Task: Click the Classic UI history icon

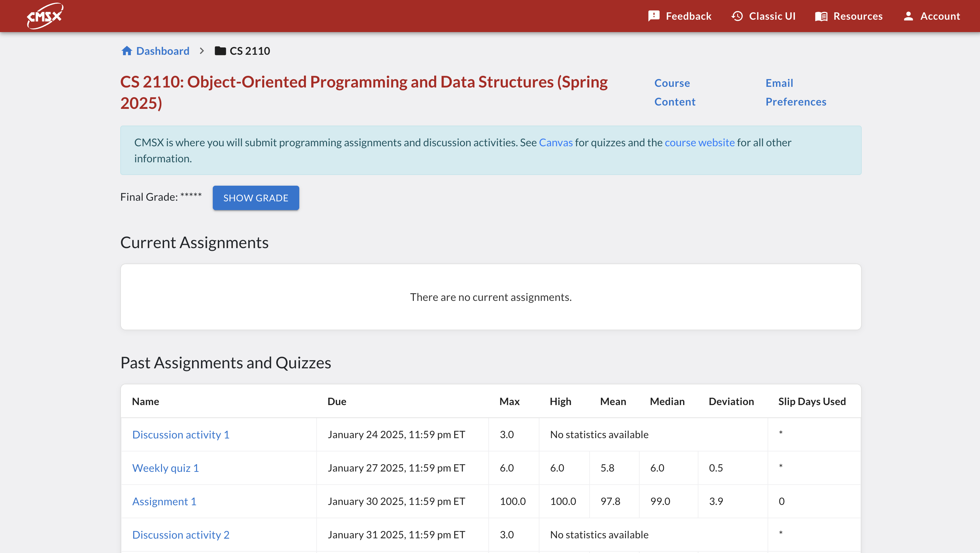Action: (737, 16)
